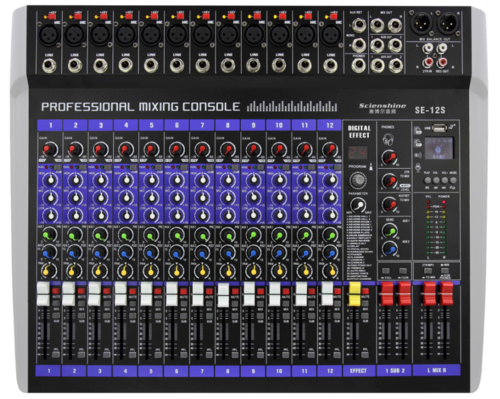Click the headphones icon under PHONES

(388, 139)
